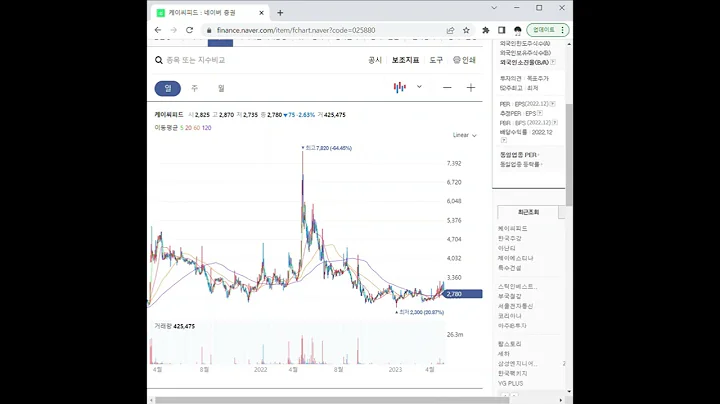Open the 동일업종 PER link

pos(519,155)
